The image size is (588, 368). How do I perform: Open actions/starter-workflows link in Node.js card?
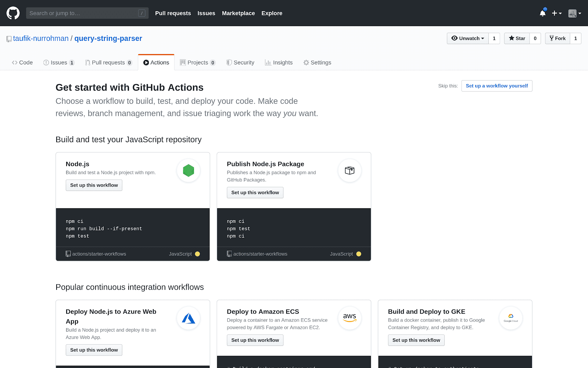tap(99, 254)
